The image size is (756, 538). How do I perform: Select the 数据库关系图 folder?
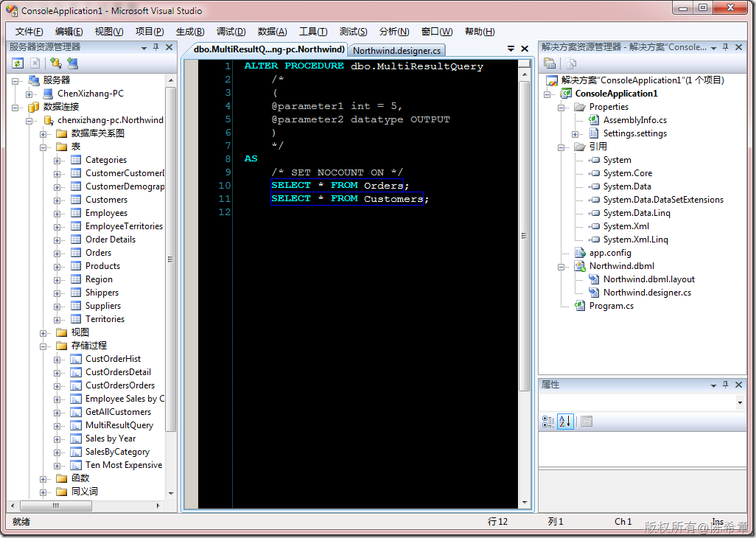[x=97, y=133]
